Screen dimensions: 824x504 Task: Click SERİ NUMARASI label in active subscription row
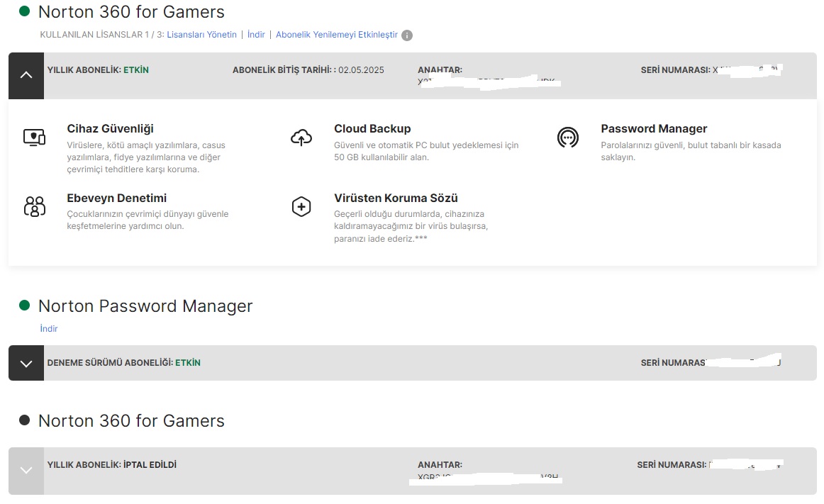point(676,70)
